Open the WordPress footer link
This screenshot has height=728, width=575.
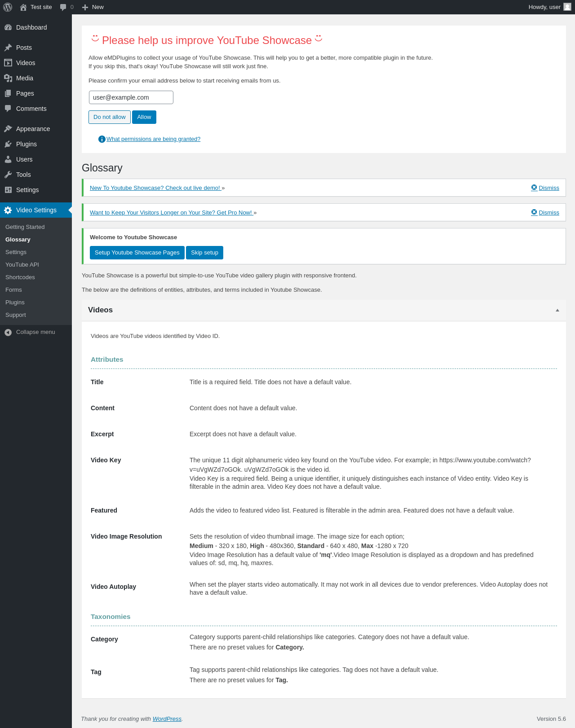tap(167, 719)
